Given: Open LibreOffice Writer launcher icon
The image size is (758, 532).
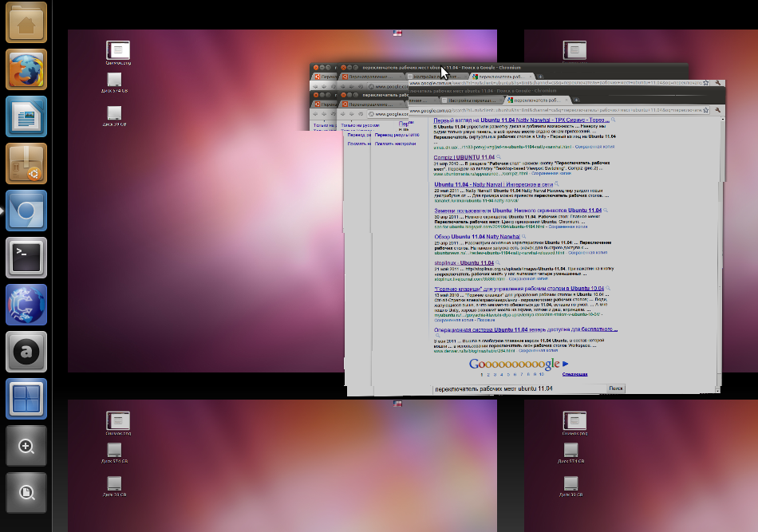Looking at the screenshot, I should [27, 116].
